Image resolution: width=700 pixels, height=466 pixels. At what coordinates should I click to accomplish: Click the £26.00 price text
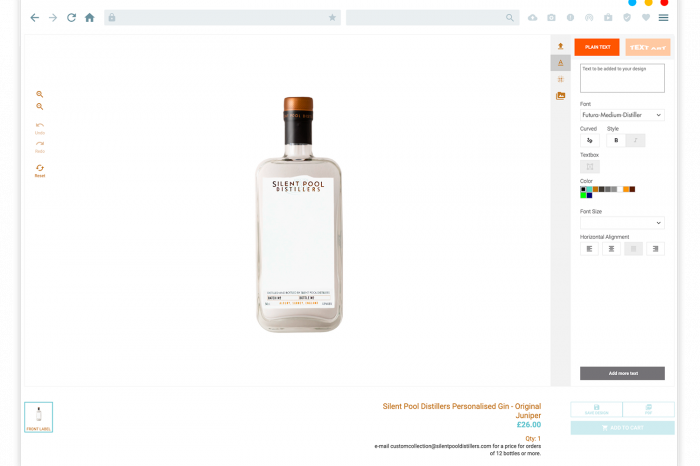529,424
